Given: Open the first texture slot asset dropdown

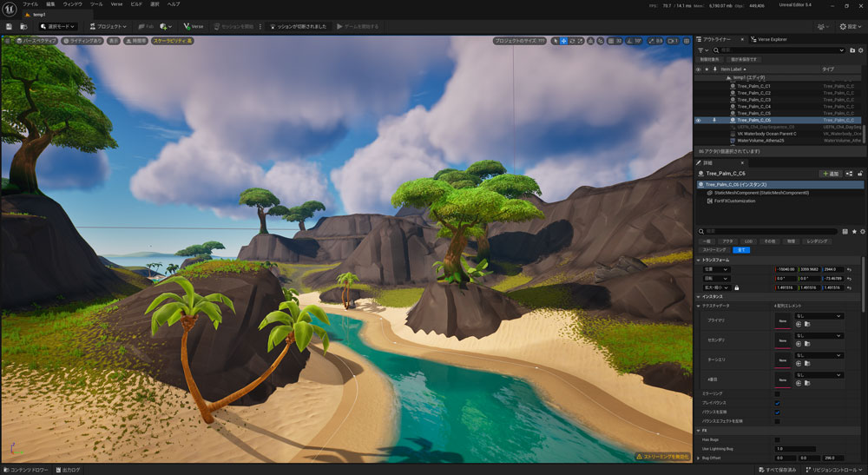Looking at the screenshot, I should [819, 316].
